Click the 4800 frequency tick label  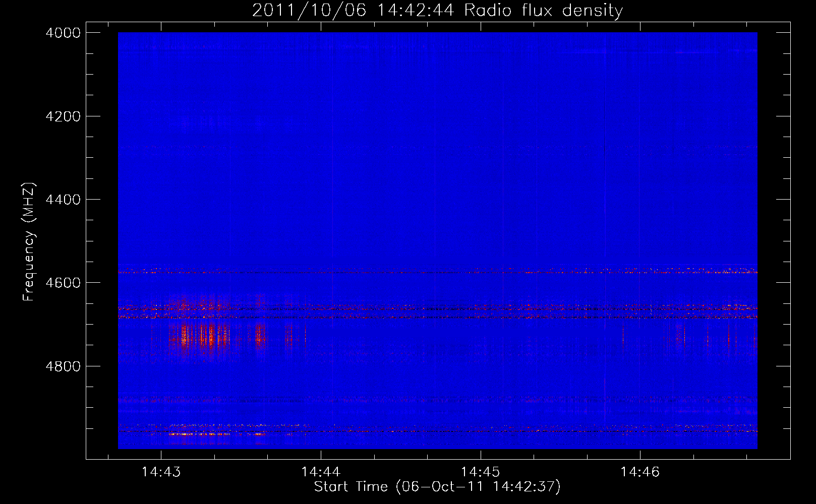63,366
